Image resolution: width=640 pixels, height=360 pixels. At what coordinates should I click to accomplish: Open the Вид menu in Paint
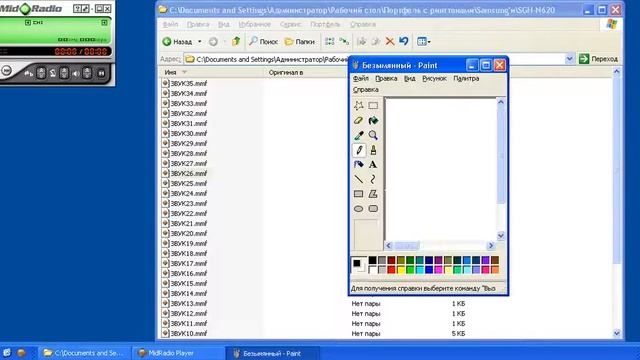coord(409,78)
